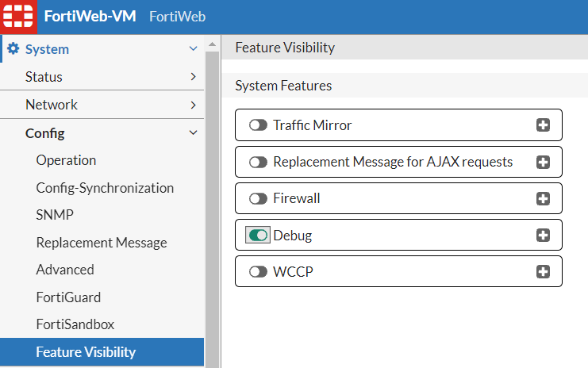The height and width of the screenshot is (368, 588).
Task: Open WCCP details using plus icon
Action: pos(543,271)
